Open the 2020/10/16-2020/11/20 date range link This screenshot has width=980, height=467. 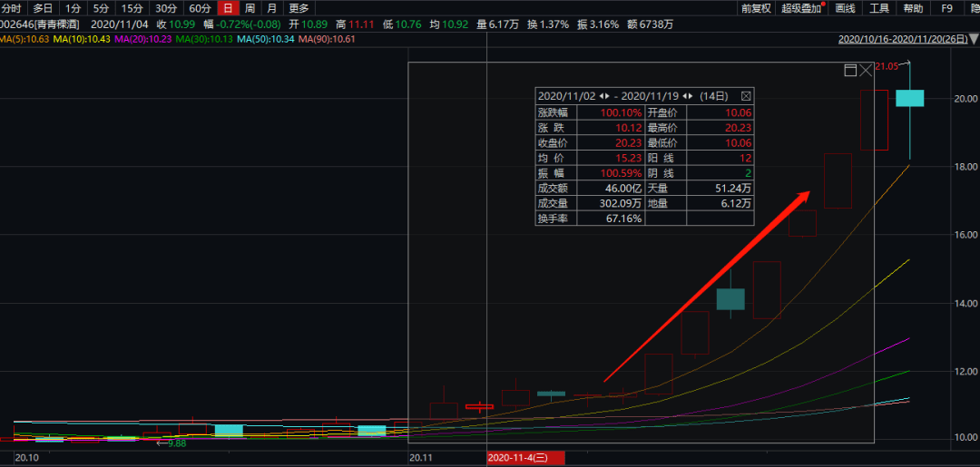click(x=902, y=39)
